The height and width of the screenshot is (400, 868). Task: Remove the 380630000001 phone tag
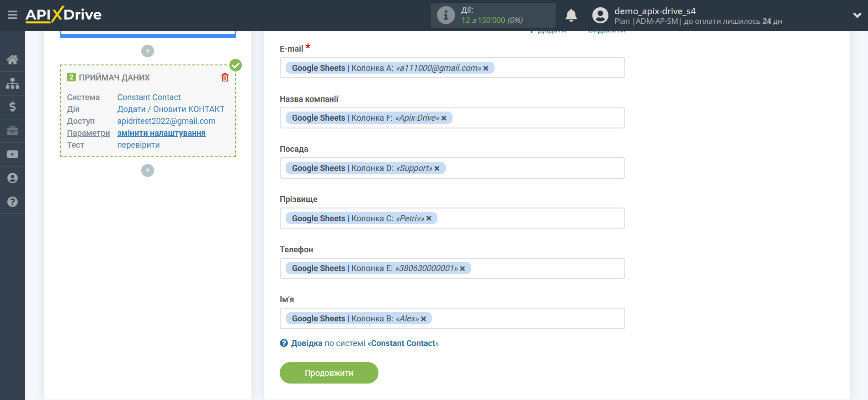463,268
